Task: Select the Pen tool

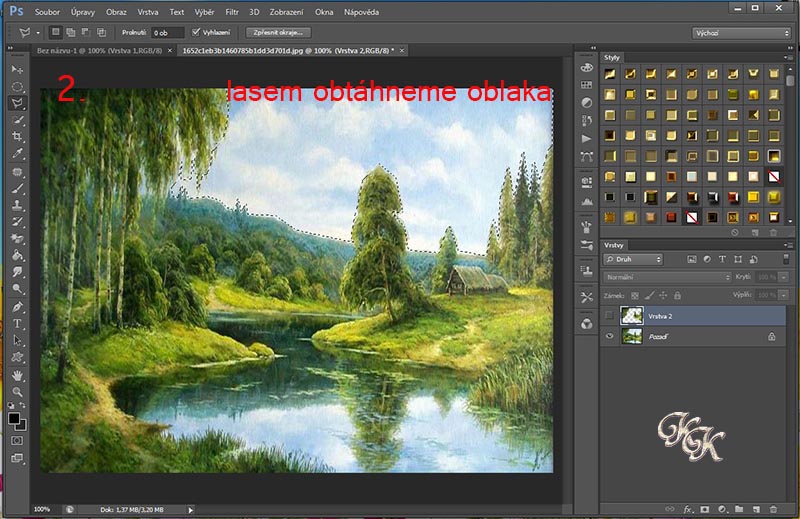Action: pos(17,307)
